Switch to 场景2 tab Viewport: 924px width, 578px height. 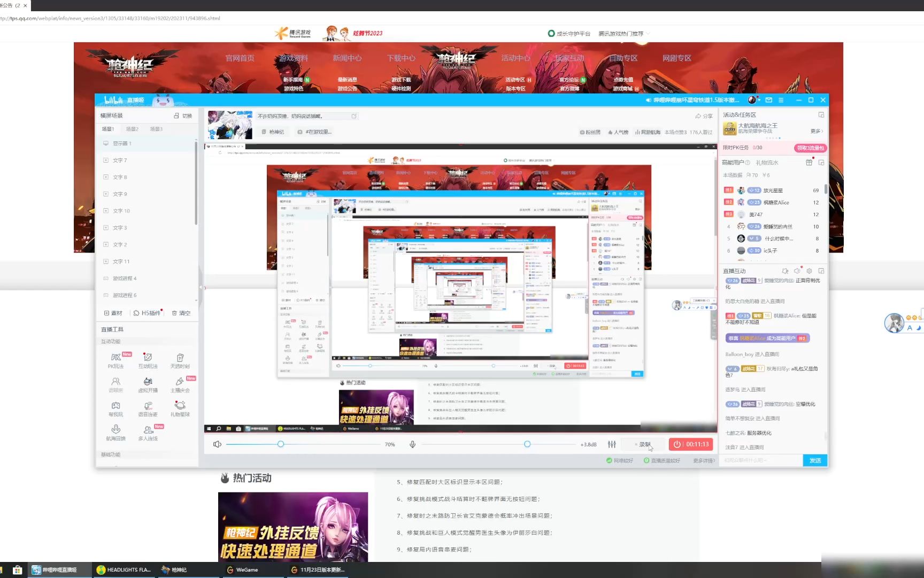pyautogui.click(x=132, y=129)
